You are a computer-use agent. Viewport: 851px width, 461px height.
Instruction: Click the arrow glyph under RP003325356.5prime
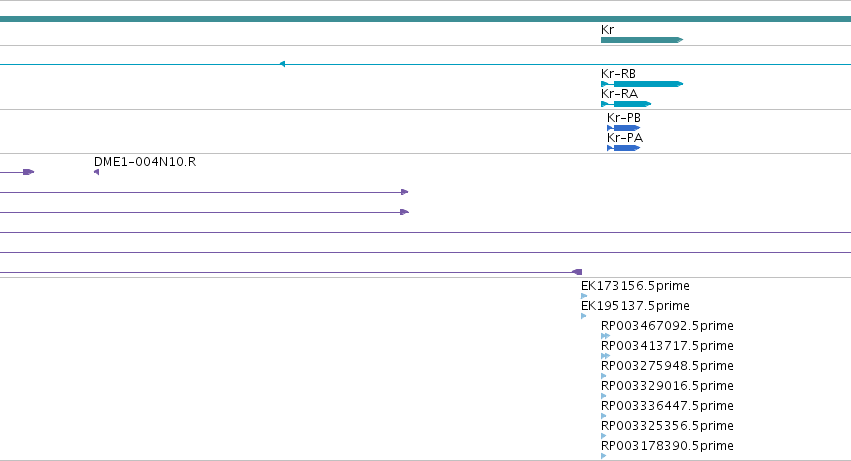click(604, 436)
